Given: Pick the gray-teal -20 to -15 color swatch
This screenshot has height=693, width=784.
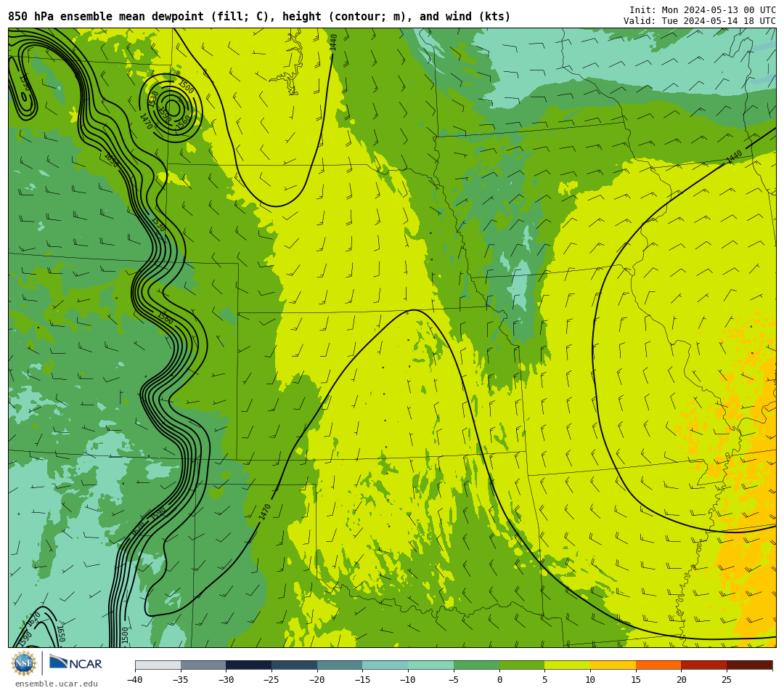Looking at the screenshot, I should tap(340, 665).
